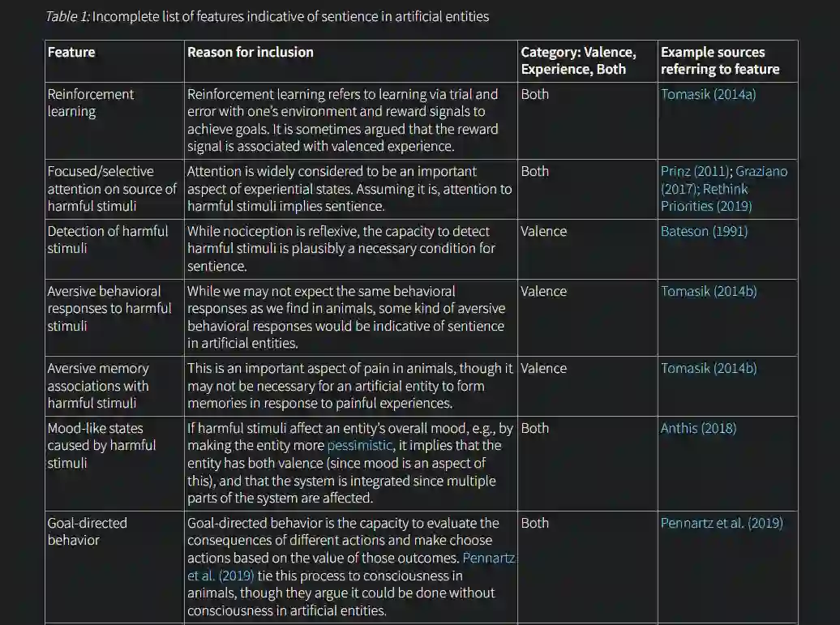840x625 pixels.
Task: Click the 'Reinforcement learning' feature cell
Action: pos(91,103)
